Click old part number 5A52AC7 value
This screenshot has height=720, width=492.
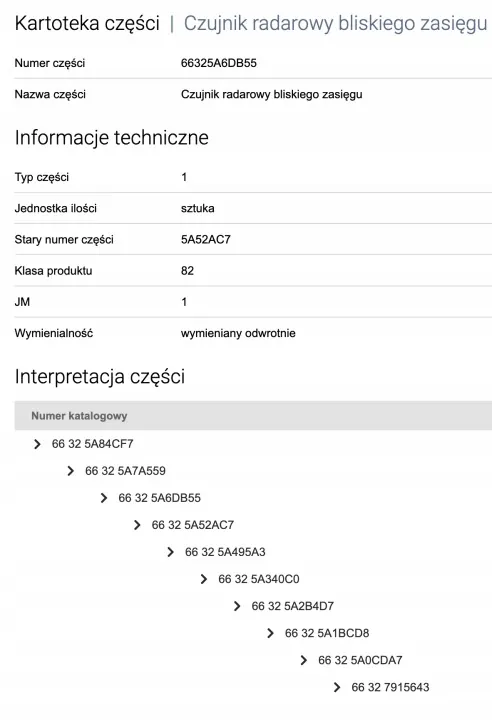(206, 240)
